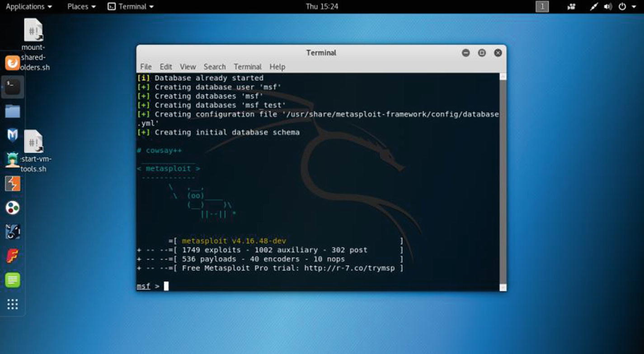
Task: Open the File menu in Terminal
Action: coord(146,67)
